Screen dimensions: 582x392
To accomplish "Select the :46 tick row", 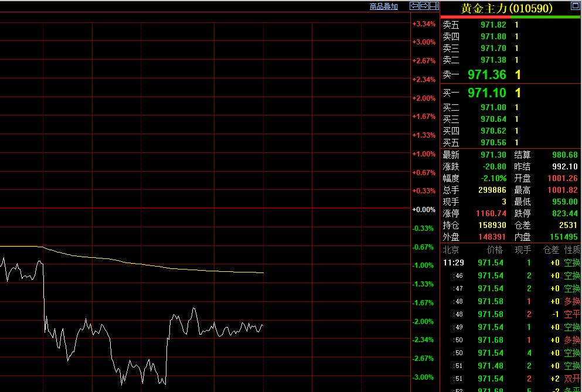I will pyautogui.click(x=511, y=276).
